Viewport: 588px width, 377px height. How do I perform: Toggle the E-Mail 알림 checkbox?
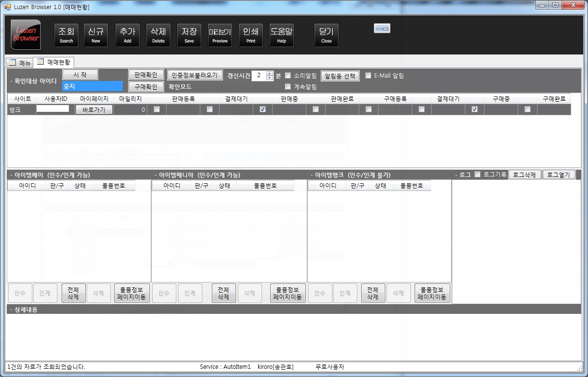click(368, 76)
